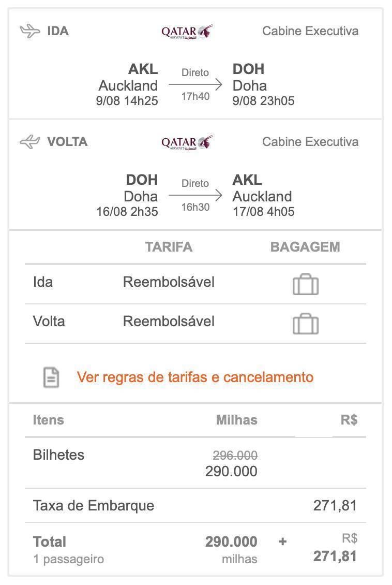Click the Cabine Executiva label for VOLTA
Viewport: 392px width, 585px height.
(310, 142)
